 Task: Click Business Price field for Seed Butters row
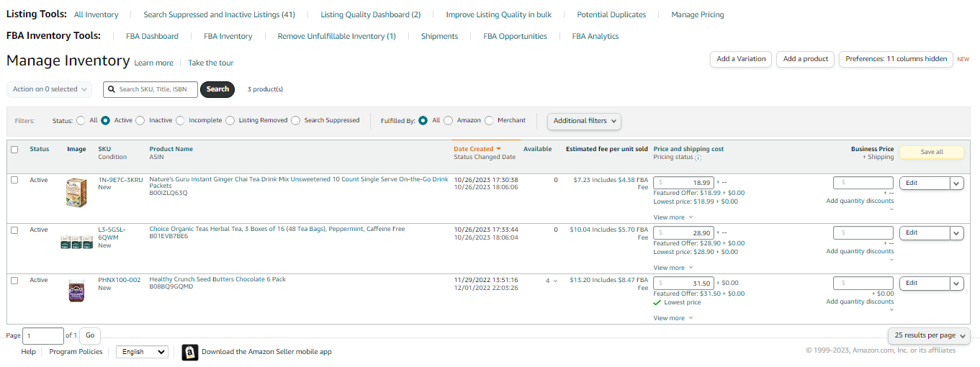pyautogui.click(x=863, y=283)
